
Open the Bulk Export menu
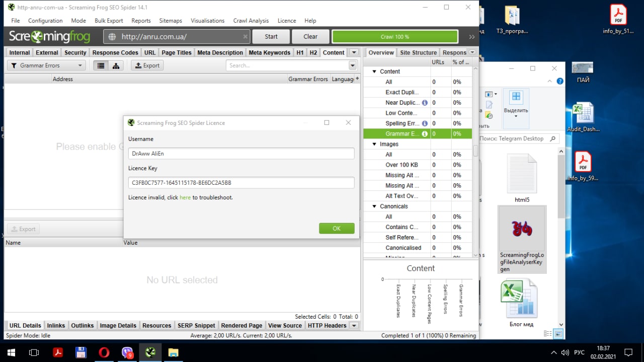click(x=109, y=21)
